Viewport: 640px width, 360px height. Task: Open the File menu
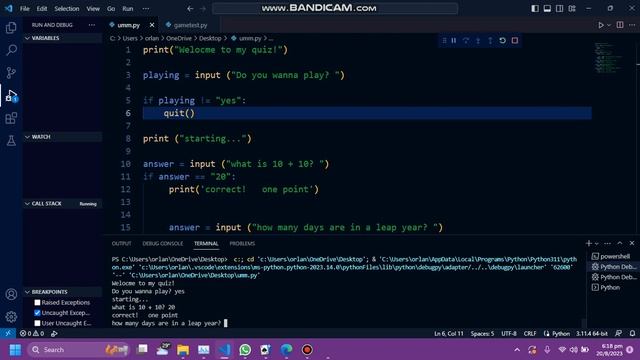[24, 8]
